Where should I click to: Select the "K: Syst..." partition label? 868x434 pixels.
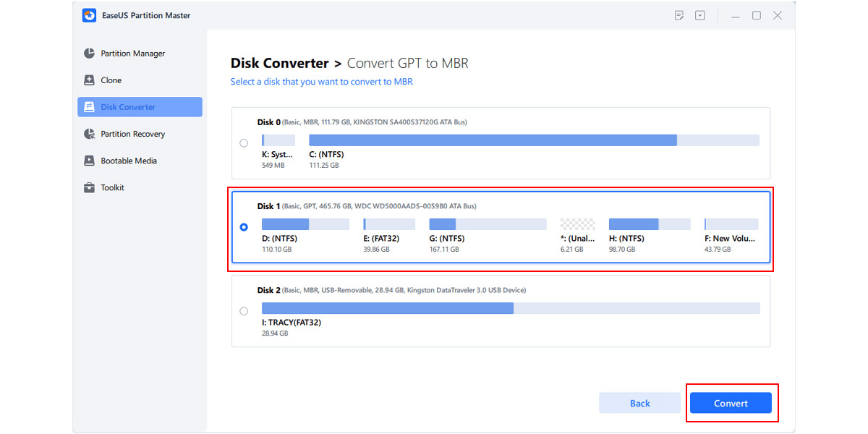(x=278, y=154)
